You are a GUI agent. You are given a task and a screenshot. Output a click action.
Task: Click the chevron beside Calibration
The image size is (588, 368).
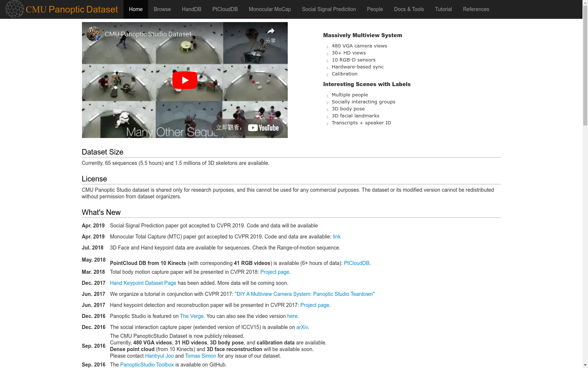tap(327, 75)
